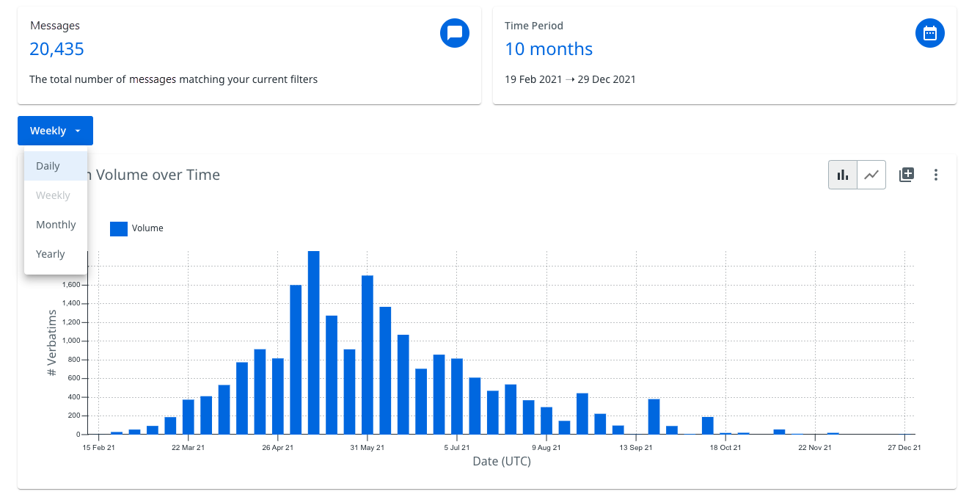Click the greyed-out Weekly menu option
This screenshot has height=497, width=980.
[x=53, y=195]
